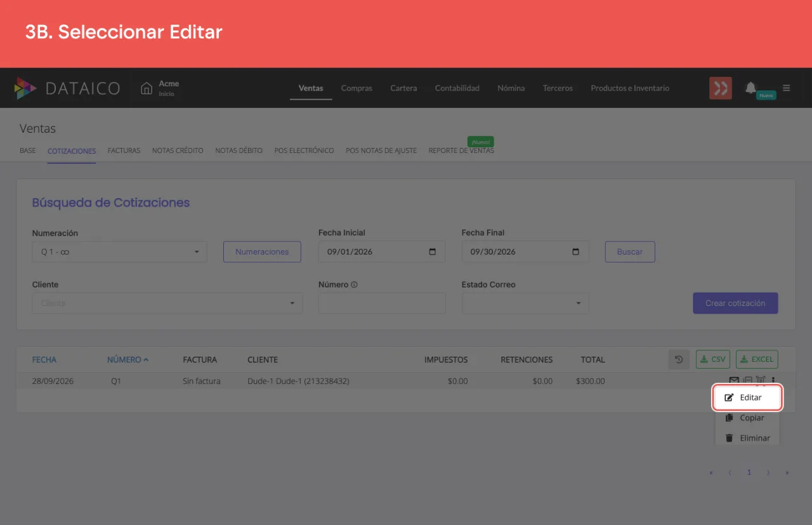Viewport: 812px width, 525px height.
Task: Click the Dataico logo
Action: (67, 88)
